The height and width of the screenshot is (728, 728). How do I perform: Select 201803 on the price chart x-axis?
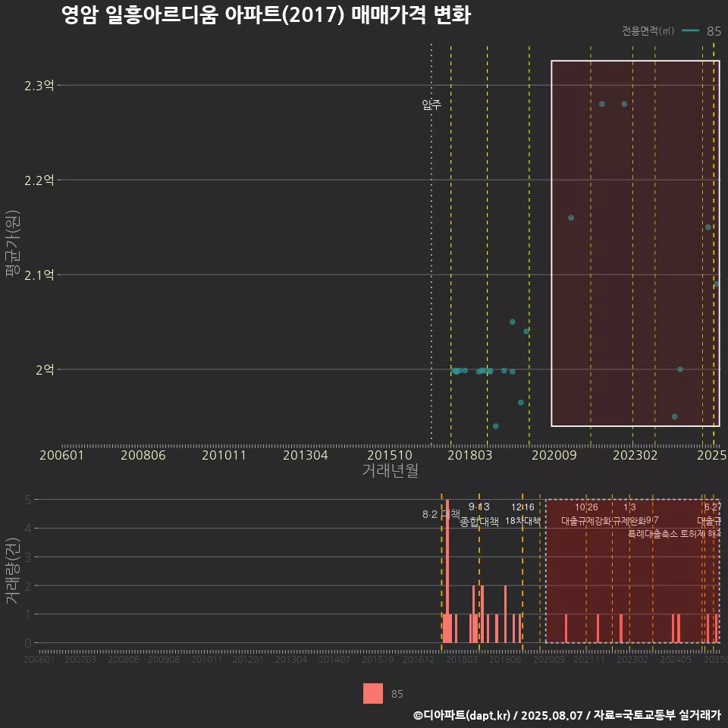click(469, 455)
